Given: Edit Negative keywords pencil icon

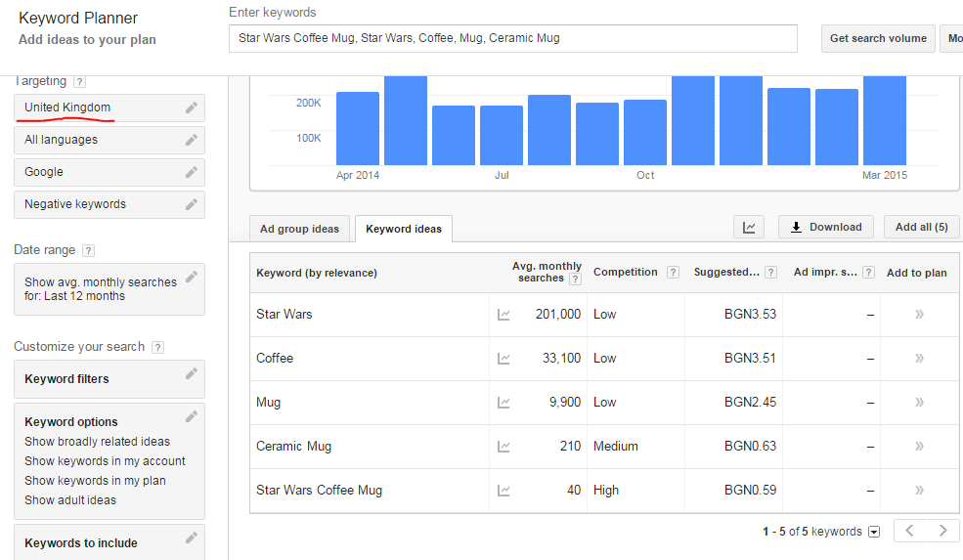Looking at the screenshot, I should click(192, 204).
